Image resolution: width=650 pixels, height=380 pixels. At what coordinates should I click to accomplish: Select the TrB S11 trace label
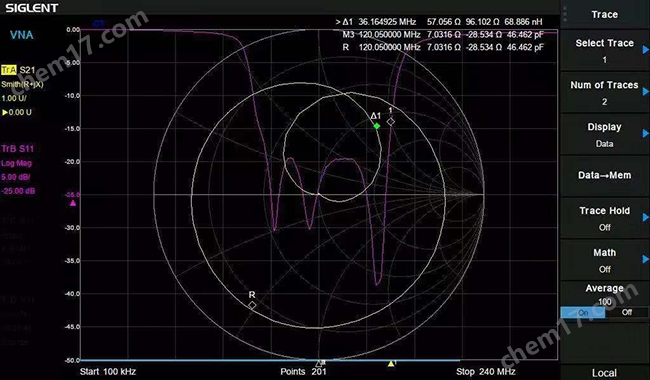[18, 148]
